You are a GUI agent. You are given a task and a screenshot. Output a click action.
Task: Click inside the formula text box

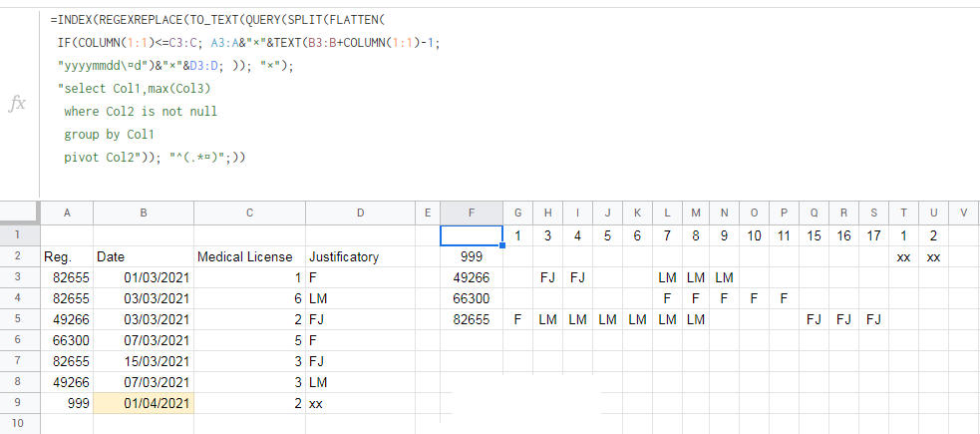click(509, 103)
